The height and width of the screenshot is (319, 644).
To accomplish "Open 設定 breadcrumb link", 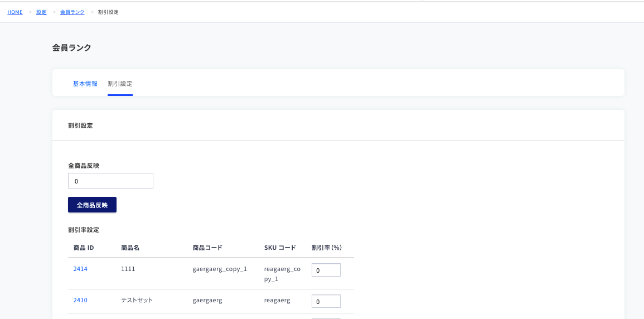I will [x=41, y=12].
